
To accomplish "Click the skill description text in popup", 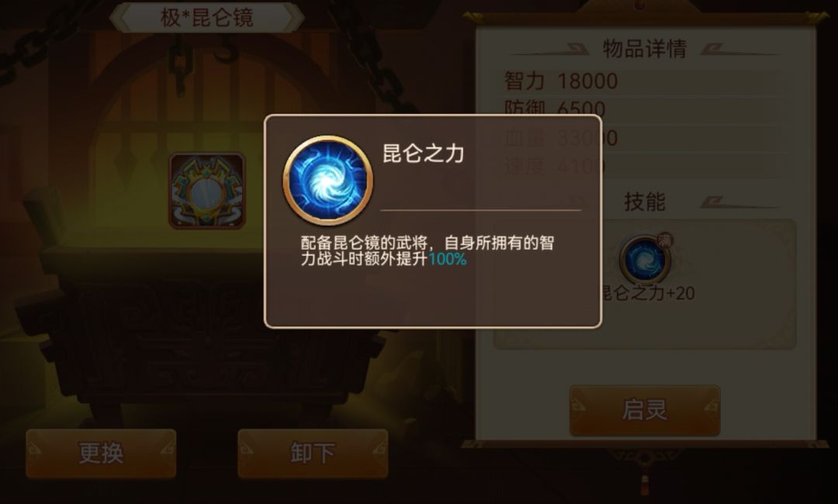I will click(428, 251).
